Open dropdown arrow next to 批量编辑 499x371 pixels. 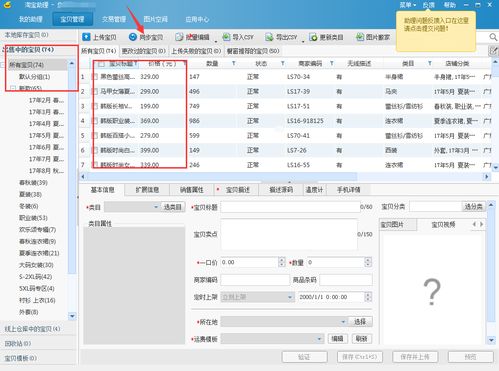point(216,41)
